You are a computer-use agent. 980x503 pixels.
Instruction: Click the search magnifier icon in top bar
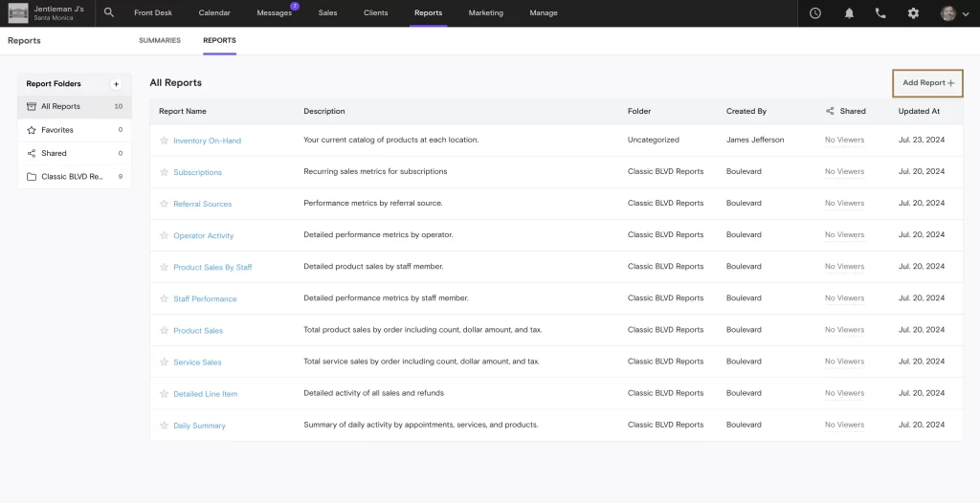(x=109, y=13)
